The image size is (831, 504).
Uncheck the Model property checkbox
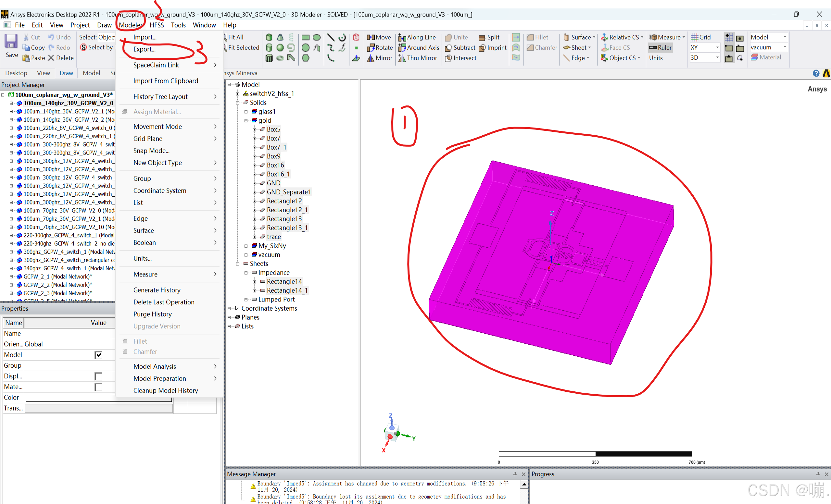tap(98, 355)
